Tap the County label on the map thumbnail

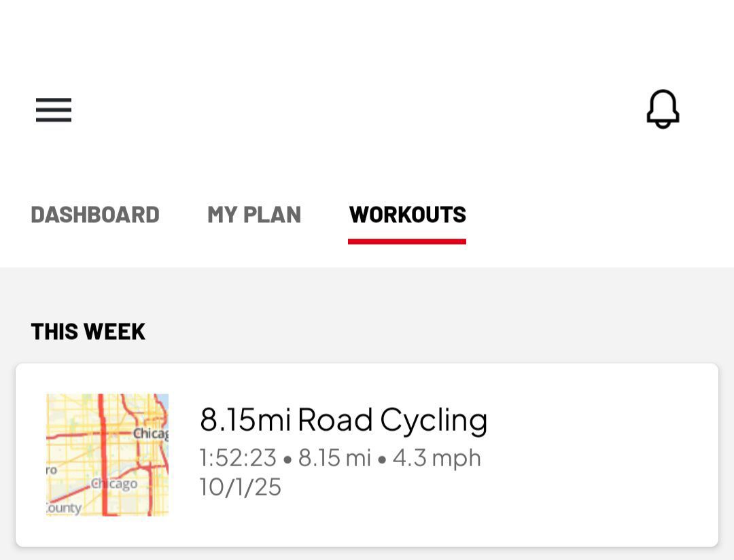point(64,508)
